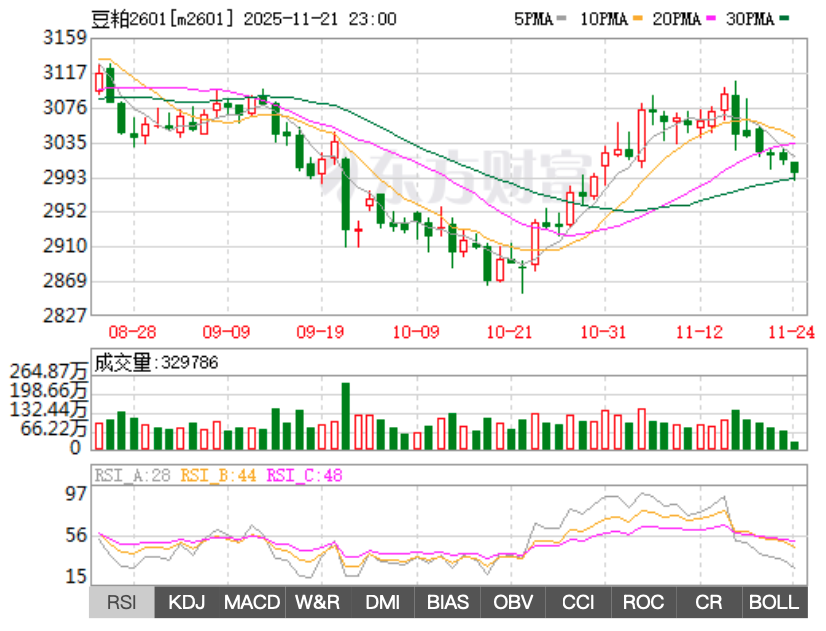Open the MACD indicator tab
The height and width of the screenshot is (631, 826).
[252, 602]
